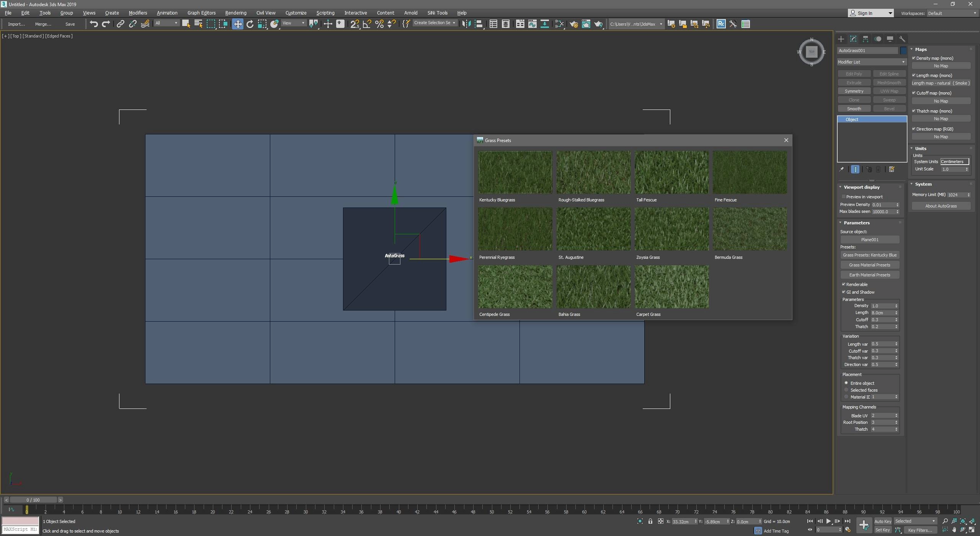Toggle the GI and Shadow checkbox
980x536 pixels.
tap(844, 292)
